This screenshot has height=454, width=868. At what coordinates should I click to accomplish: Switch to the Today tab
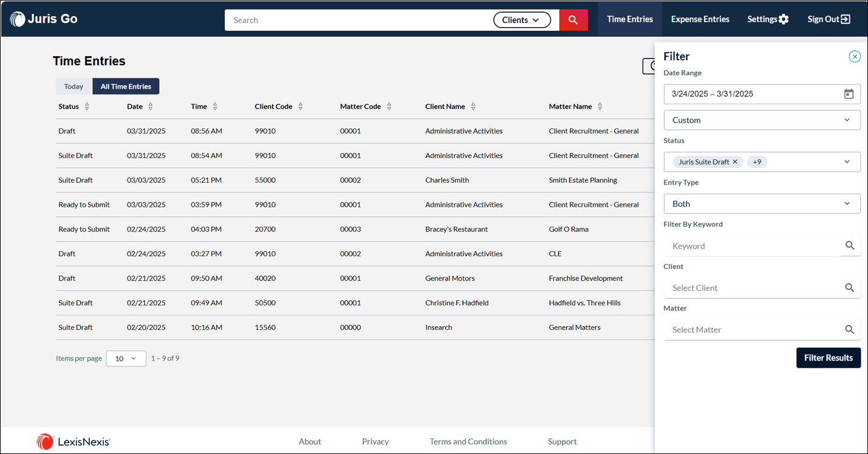tap(74, 86)
